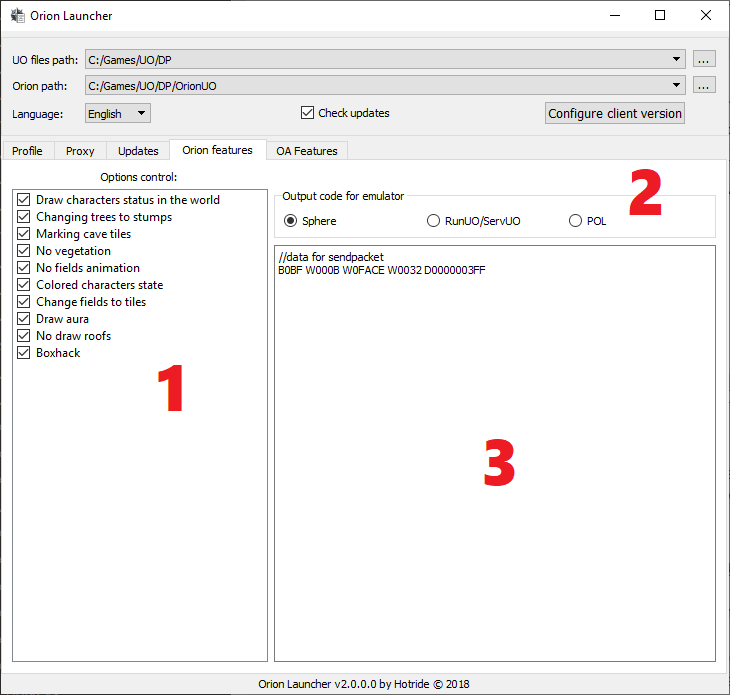Screen dimensions: 730x695
Task: Maximize the Orion Launcher window
Action: point(660,15)
